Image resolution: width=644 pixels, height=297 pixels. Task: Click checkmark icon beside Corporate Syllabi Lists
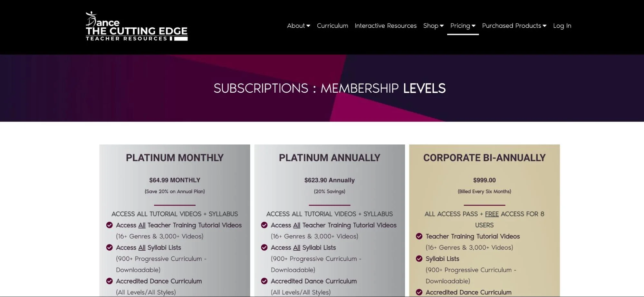419,259
